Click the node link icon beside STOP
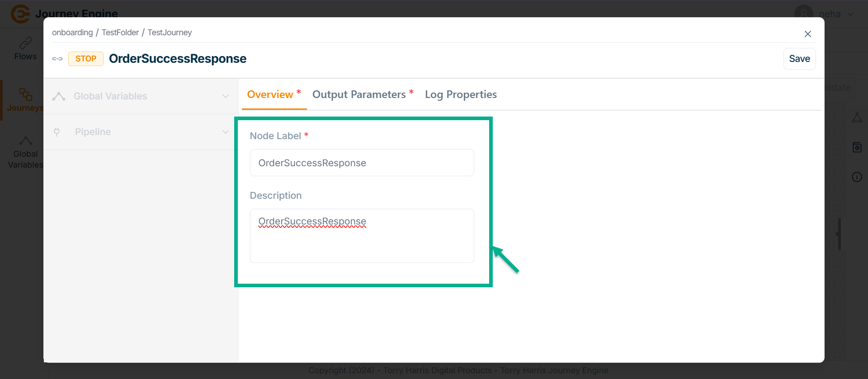This screenshot has height=379, width=868. click(x=57, y=59)
